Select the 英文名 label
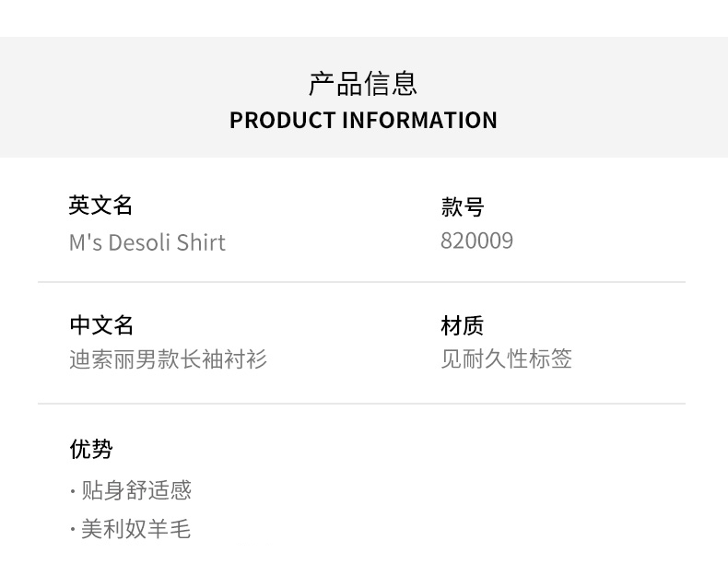 point(100,206)
